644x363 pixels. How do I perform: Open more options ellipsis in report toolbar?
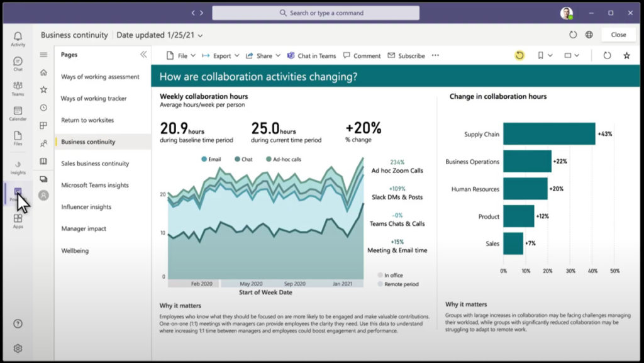[435, 55]
